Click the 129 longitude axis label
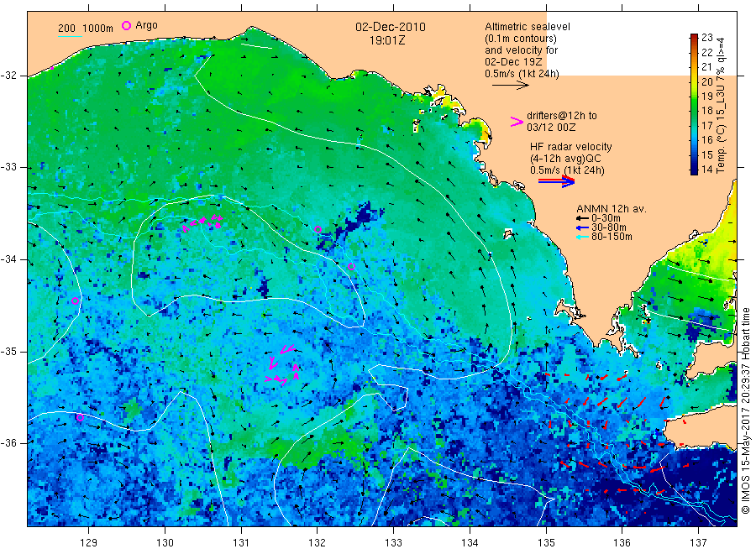The image size is (756, 554). click(89, 543)
